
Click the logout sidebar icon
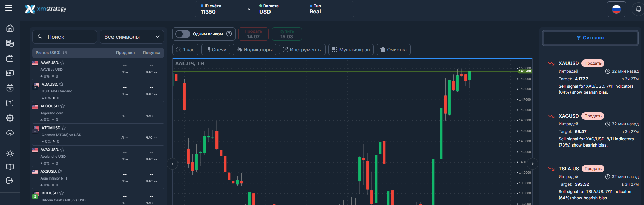[10, 181]
